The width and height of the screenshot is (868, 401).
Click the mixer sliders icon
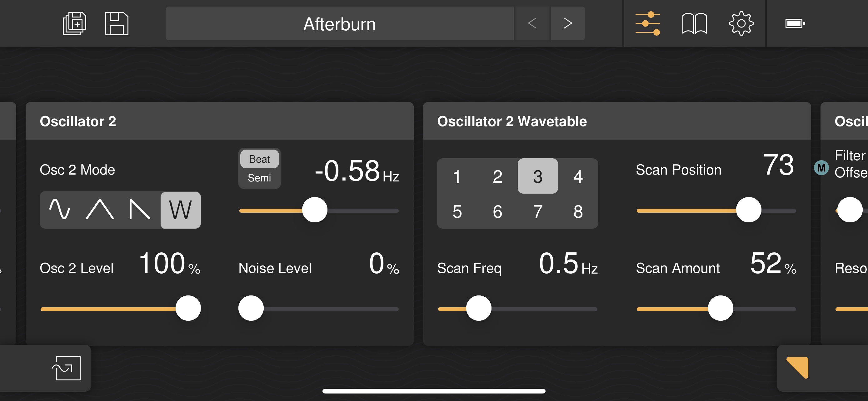coord(647,23)
